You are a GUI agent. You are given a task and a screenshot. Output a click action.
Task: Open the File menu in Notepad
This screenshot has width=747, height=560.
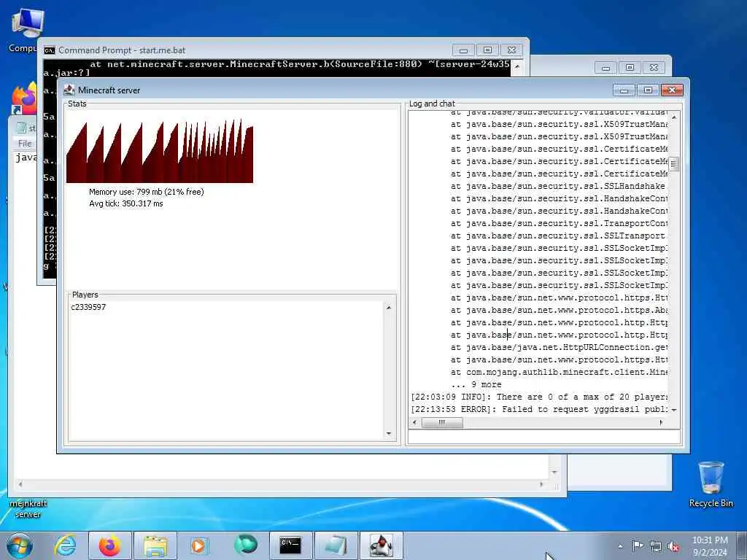pyautogui.click(x=25, y=143)
